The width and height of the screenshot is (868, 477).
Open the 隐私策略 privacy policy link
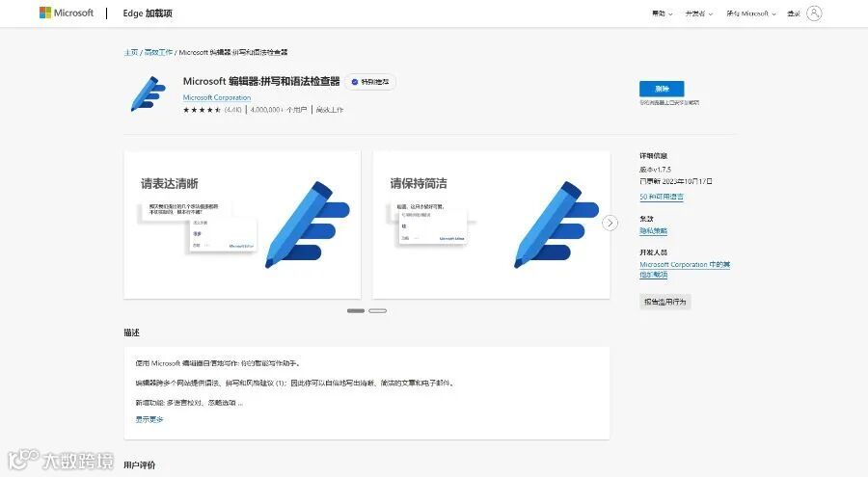pyautogui.click(x=653, y=230)
